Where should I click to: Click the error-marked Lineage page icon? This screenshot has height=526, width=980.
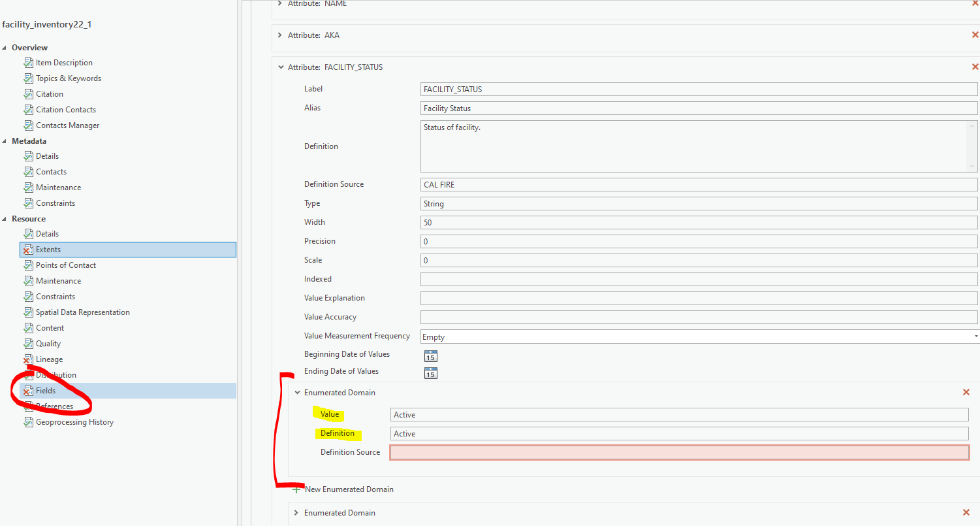click(27, 359)
